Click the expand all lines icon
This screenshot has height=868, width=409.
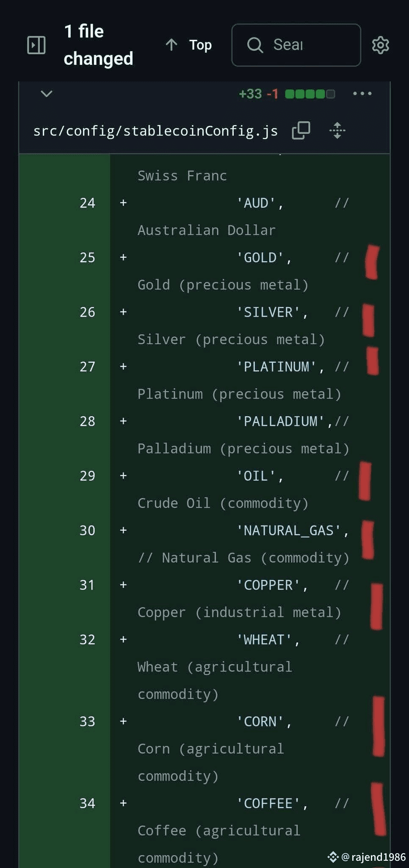pyautogui.click(x=337, y=131)
